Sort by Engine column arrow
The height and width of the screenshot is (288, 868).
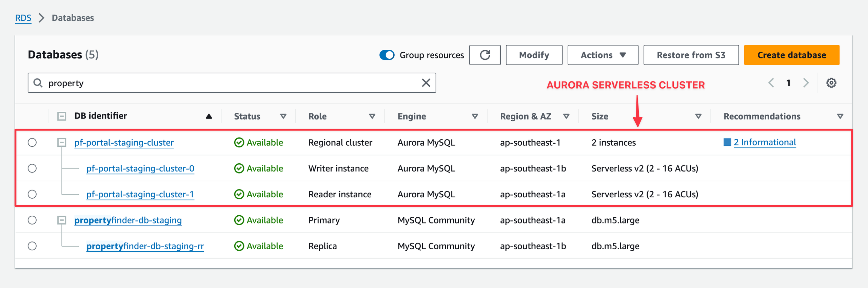(x=475, y=116)
